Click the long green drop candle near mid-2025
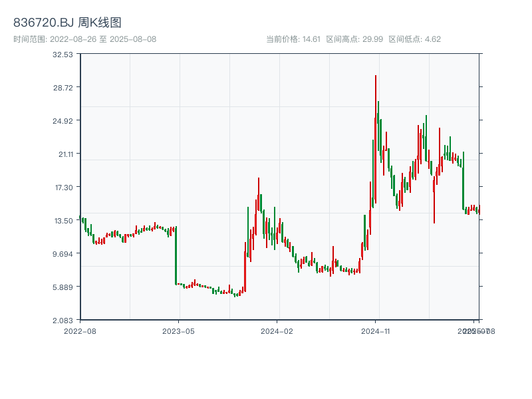Image resolution: width=532 pixels, height=399 pixels. pos(463,181)
